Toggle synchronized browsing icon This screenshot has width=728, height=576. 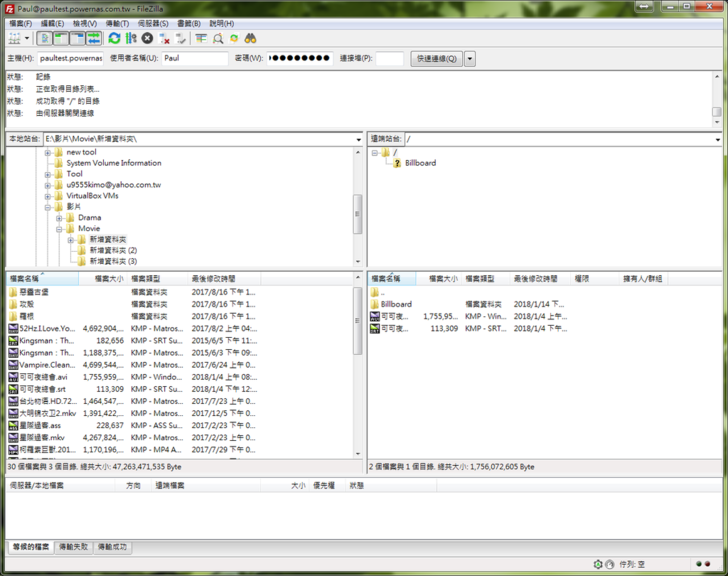[234, 38]
